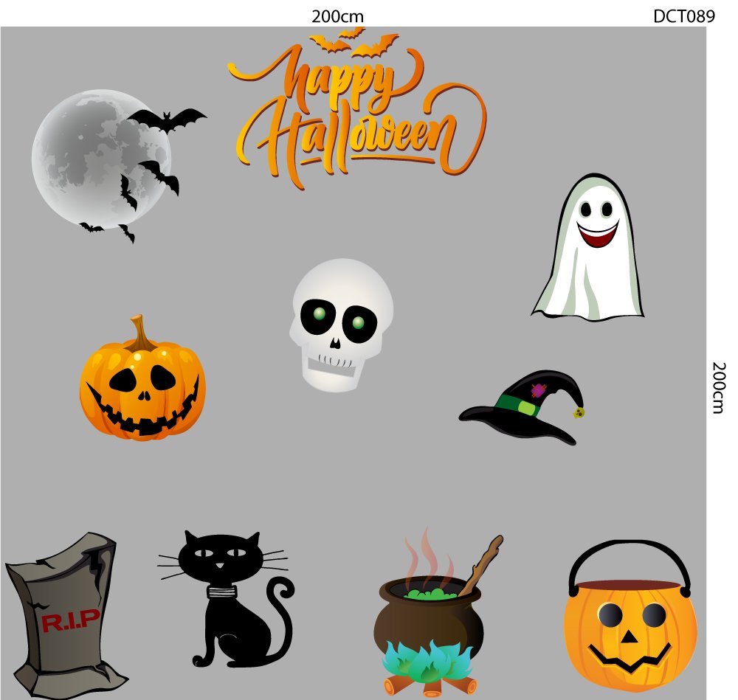Viewport: 738px width, 700px height.
Task: Select the pumpkin's curved stem
Action: click(x=140, y=328)
